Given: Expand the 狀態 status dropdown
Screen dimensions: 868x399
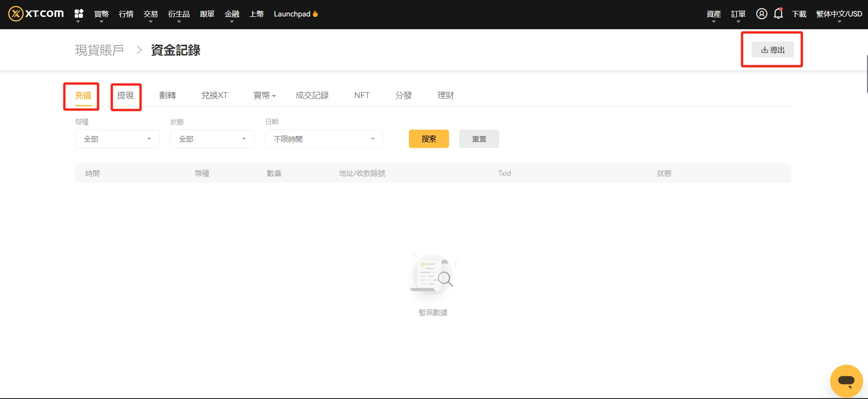Looking at the screenshot, I should [x=212, y=139].
